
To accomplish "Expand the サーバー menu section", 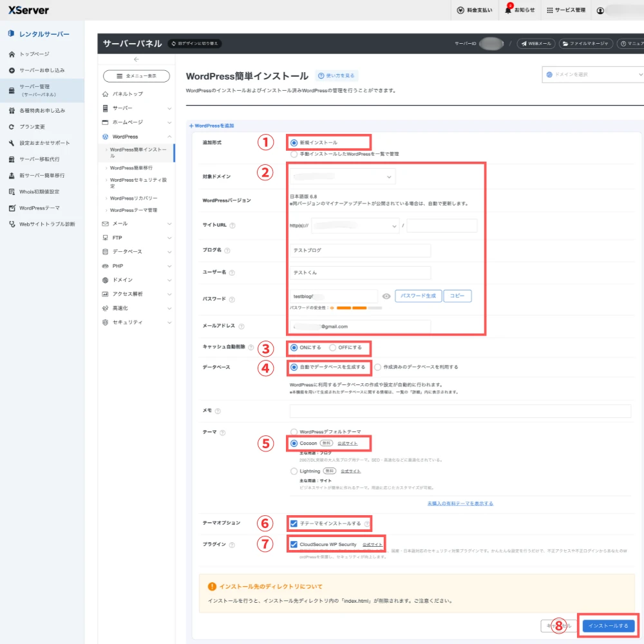I will point(137,108).
